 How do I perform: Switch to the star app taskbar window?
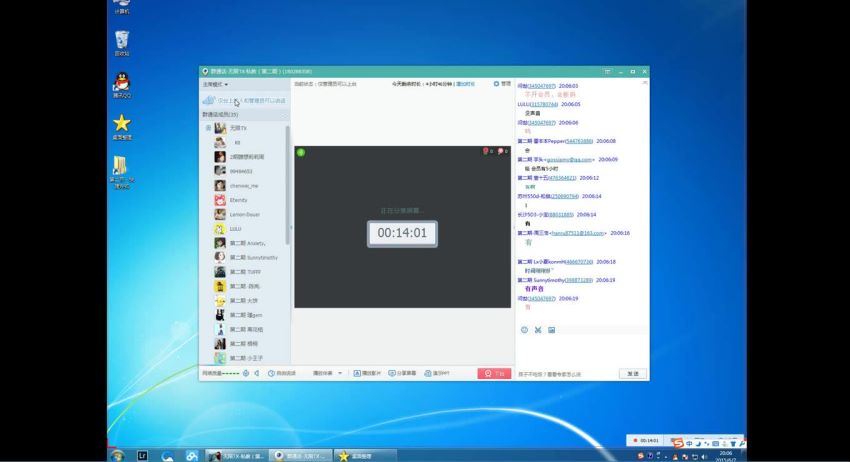(x=364, y=455)
